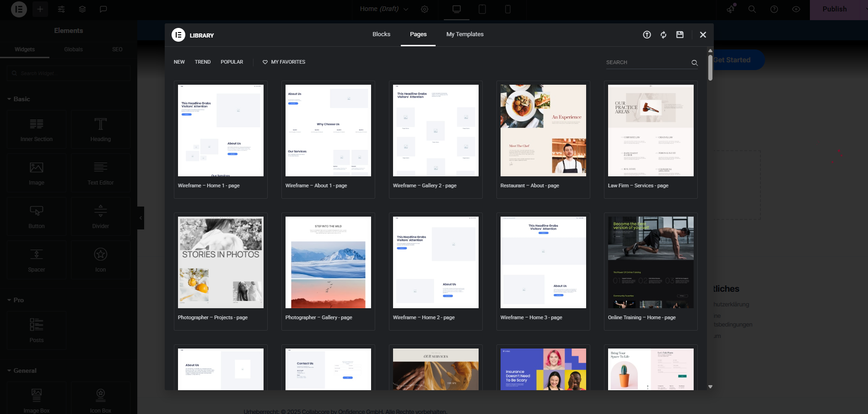Select the Button widget
Viewport: 868px width, 414px height.
(37, 216)
